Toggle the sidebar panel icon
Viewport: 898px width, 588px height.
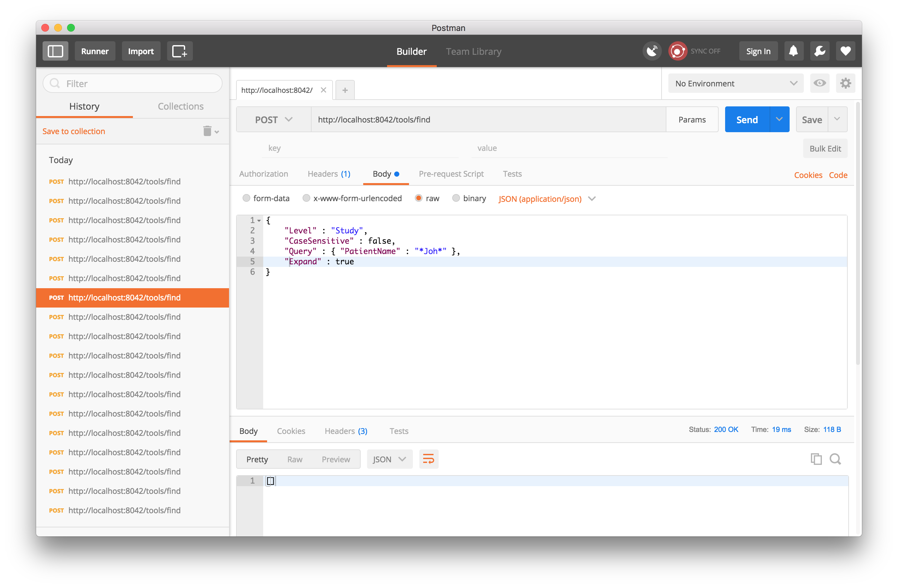55,51
